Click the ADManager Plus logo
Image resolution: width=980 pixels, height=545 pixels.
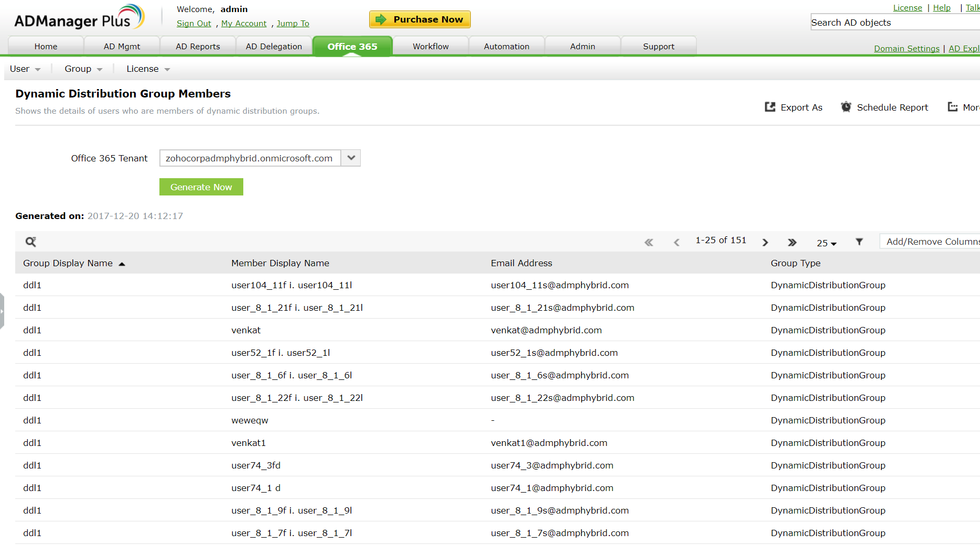tap(79, 17)
